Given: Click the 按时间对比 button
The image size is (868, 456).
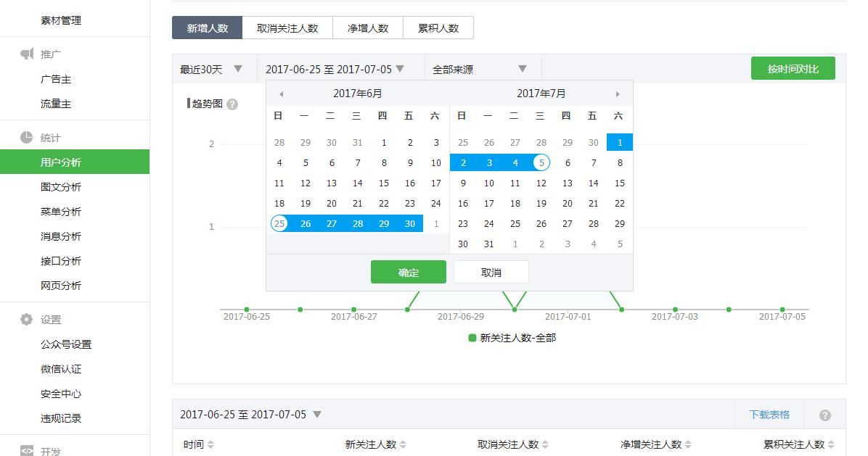Looking at the screenshot, I should coord(793,67).
